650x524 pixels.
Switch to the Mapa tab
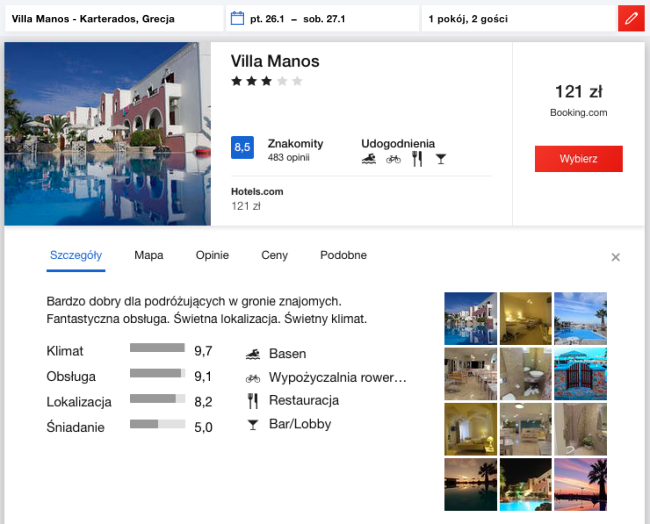[149, 255]
